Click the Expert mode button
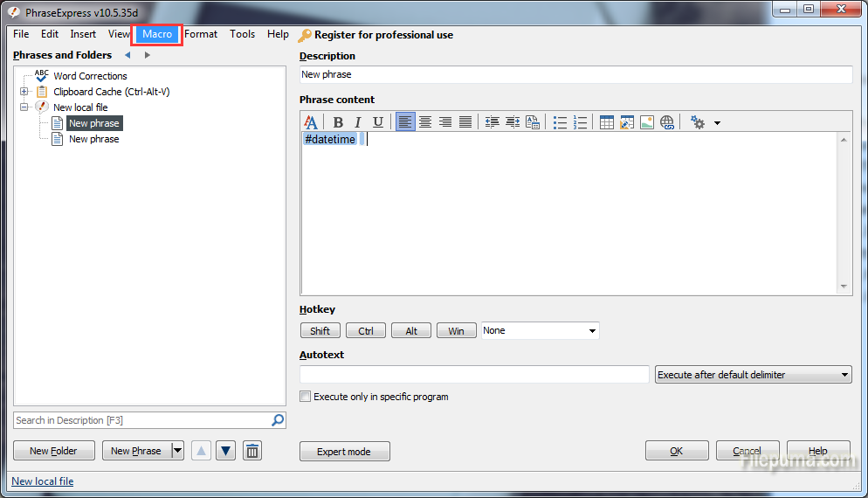The height and width of the screenshot is (498, 868). click(344, 452)
